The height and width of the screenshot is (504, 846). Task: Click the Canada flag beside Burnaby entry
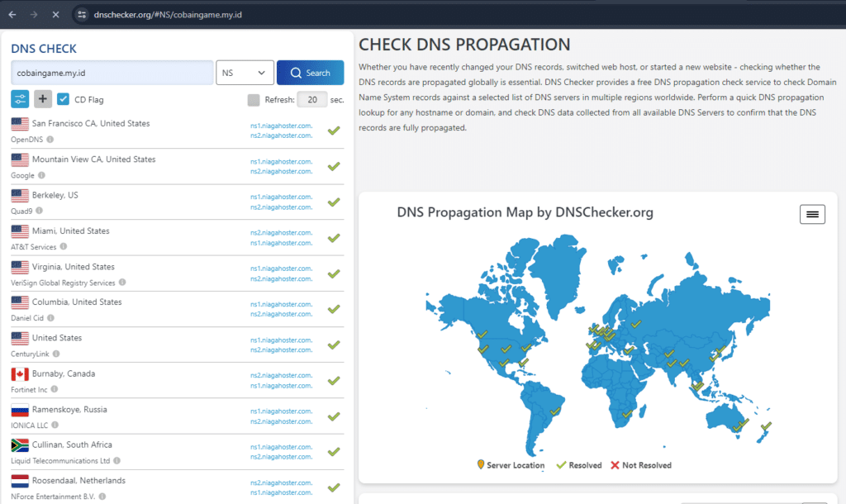pos(20,373)
